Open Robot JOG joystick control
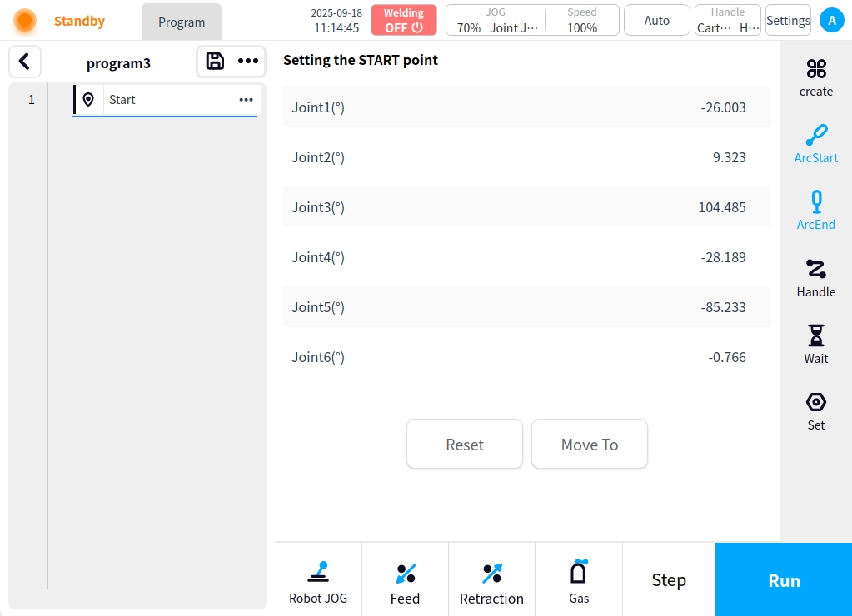Viewport: 852px width, 616px height. pyautogui.click(x=318, y=581)
